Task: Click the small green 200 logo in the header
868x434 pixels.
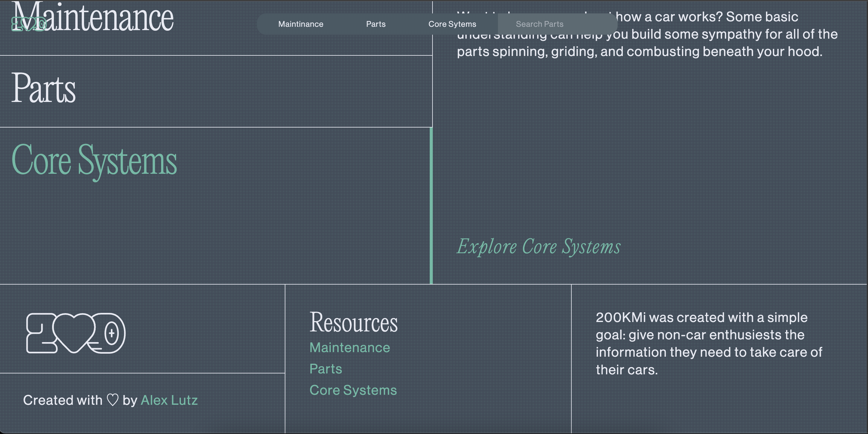Action: coord(29,24)
